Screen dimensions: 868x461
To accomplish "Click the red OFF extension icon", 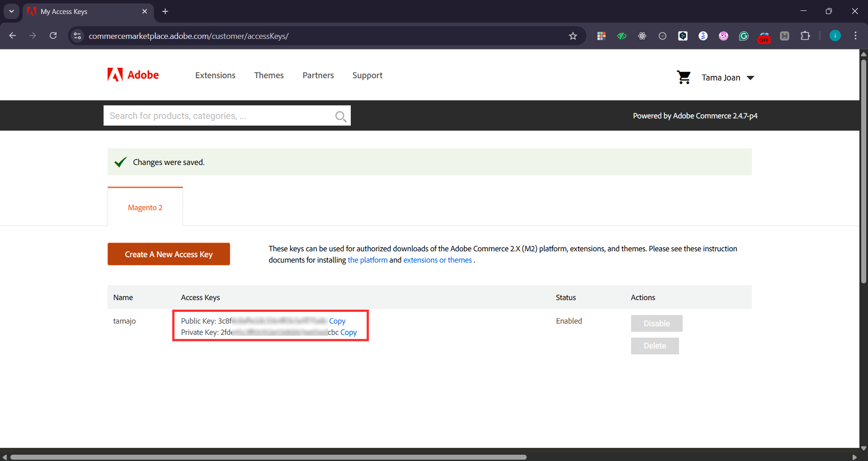I will 764,37.
